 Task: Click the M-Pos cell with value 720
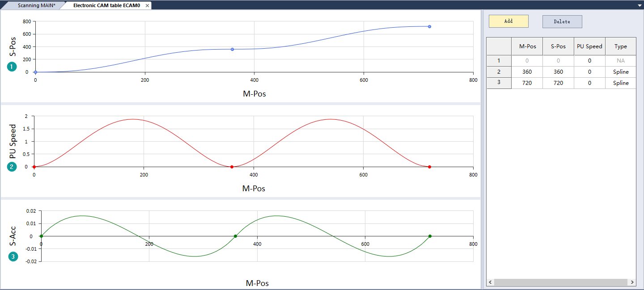tap(527, 83)
